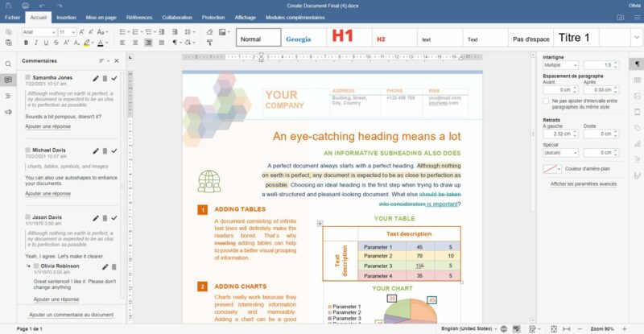Switch to the Références tab

pos(138,16)
